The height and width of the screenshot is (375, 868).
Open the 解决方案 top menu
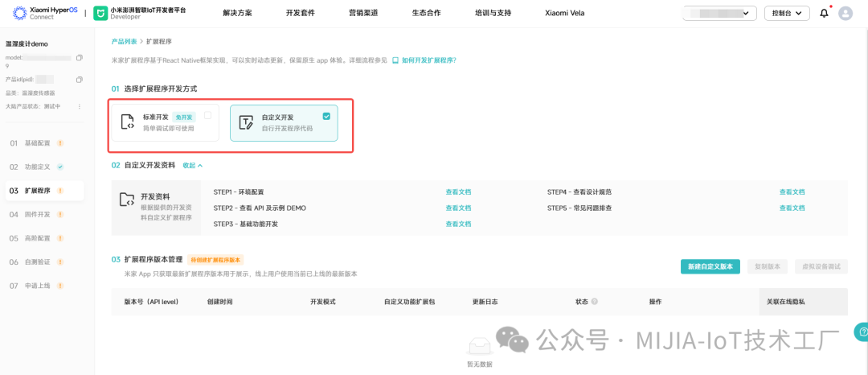[x=237, y=13]
